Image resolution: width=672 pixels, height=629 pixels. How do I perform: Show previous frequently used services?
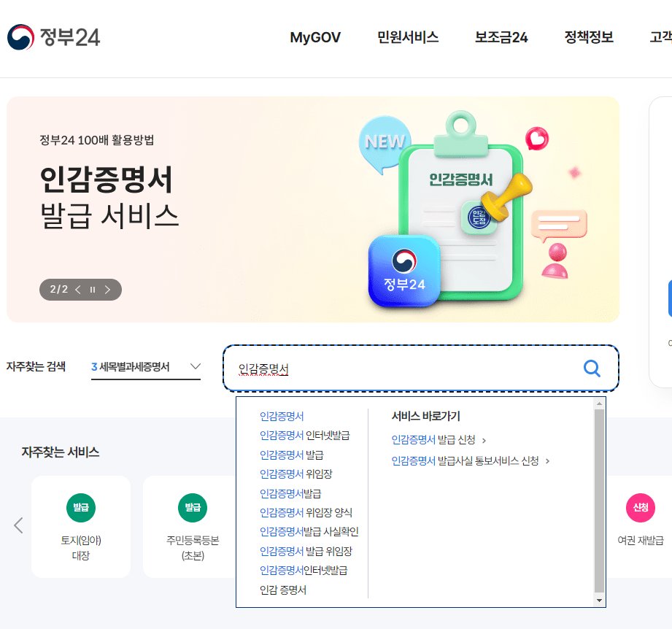tap(18, 525)
